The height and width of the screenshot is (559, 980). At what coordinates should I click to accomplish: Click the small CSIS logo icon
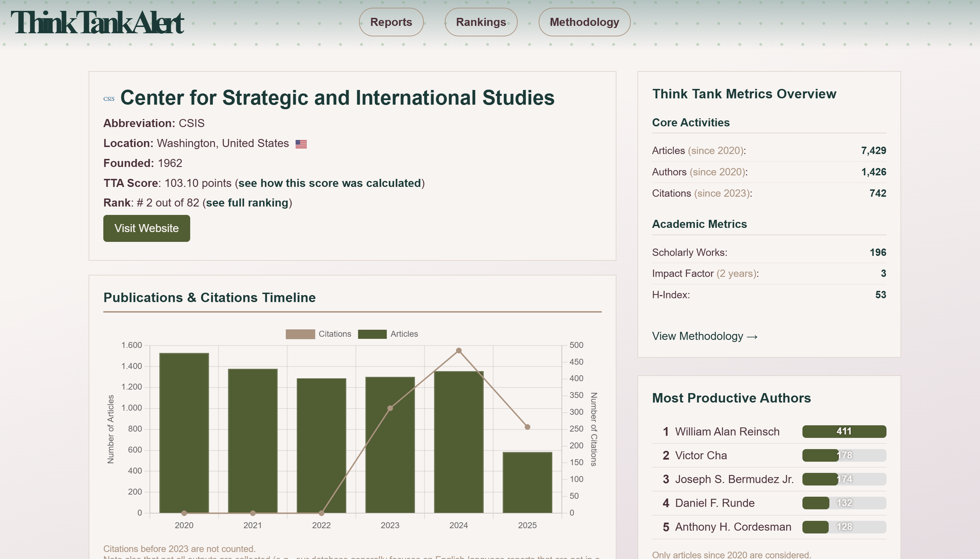tap(109, 99)
